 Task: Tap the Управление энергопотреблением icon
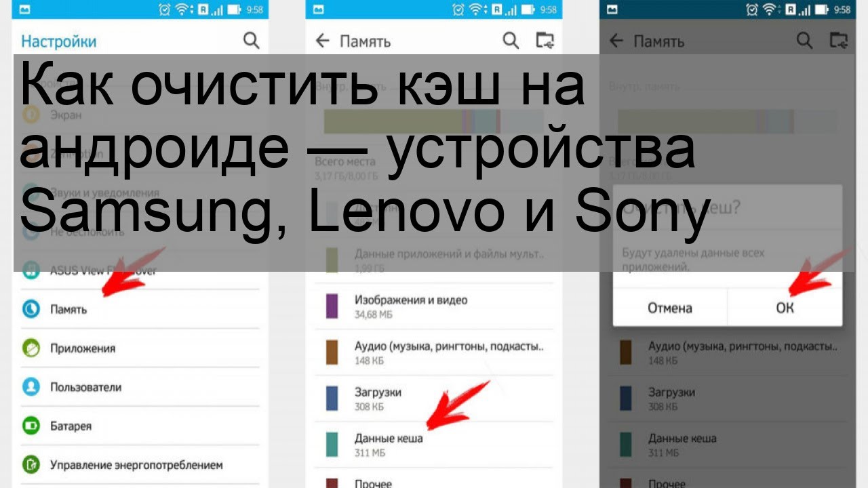[x=31, y=465]
